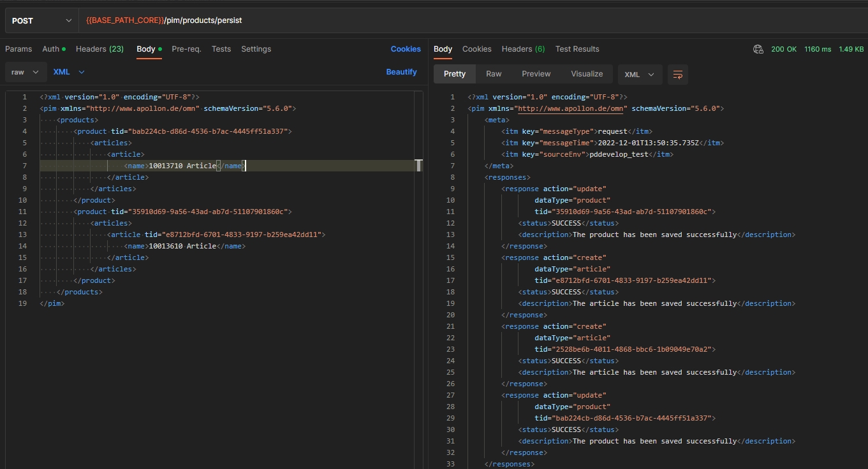868x469 pixels.
Task: Click the network globe icon beside 200 OK
Action: pos(758,49)
